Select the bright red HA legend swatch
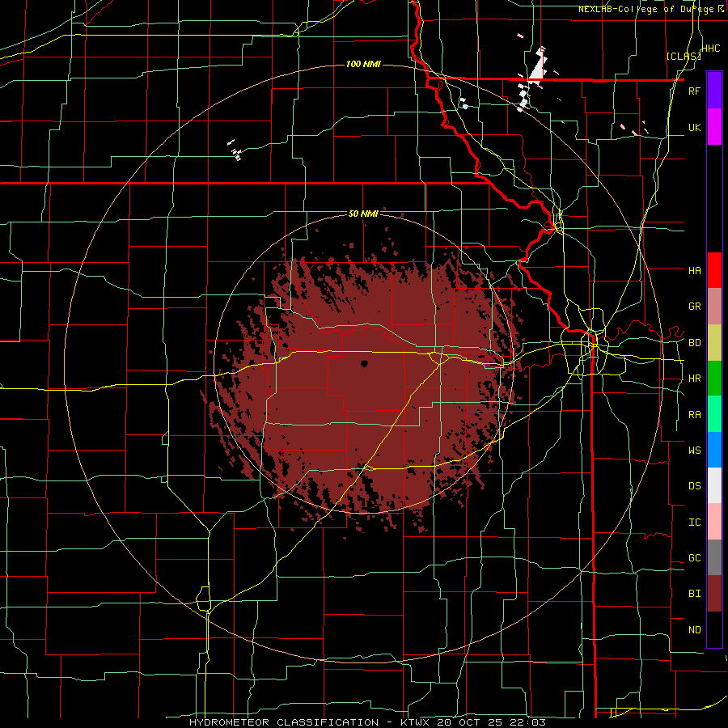This screenshot has width=728, height=728. tap(714, 270)
